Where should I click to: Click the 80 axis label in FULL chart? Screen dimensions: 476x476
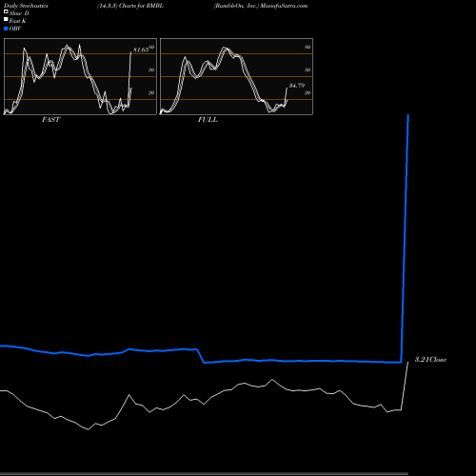click(x=307, y=47)
